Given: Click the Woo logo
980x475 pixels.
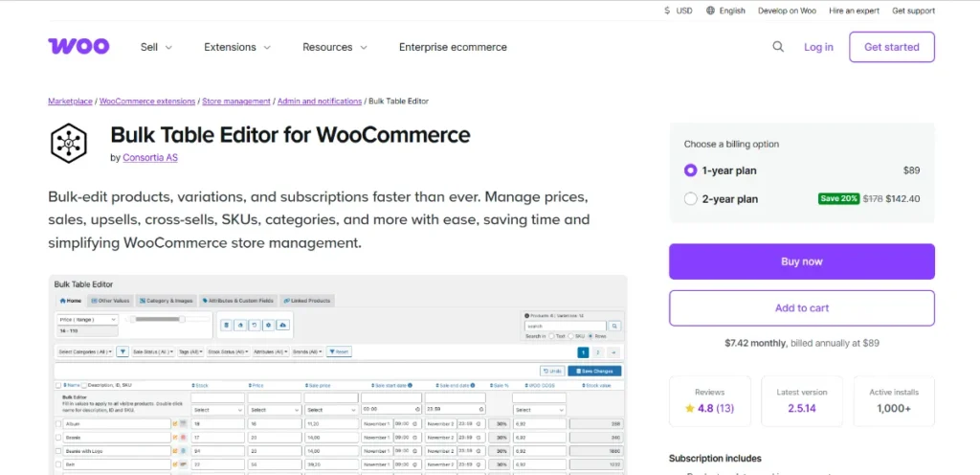Looking at the screenshot, I should coord(78,46).
